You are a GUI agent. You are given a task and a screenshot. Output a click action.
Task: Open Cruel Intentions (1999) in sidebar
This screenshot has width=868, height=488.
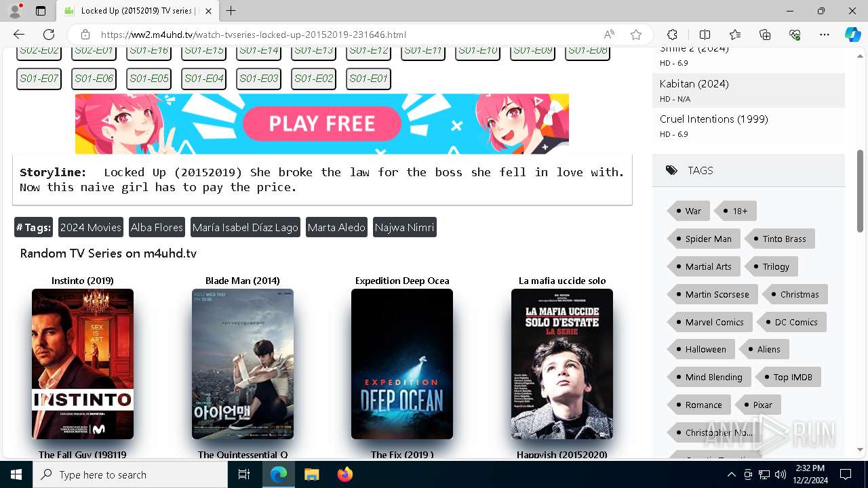(x=714, y=119)
